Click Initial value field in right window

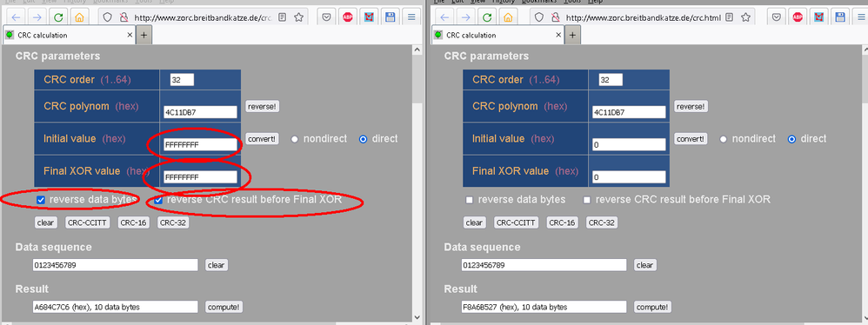tap(629, 145)
